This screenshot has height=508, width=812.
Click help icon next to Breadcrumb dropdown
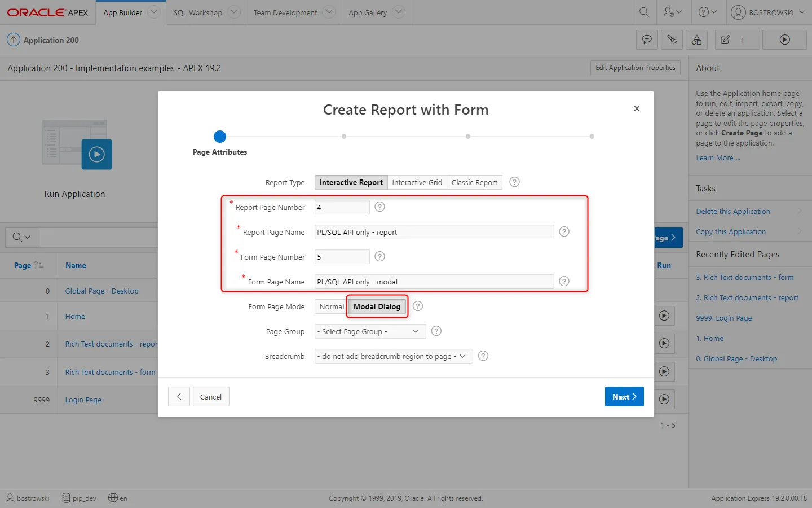[483, 356]
